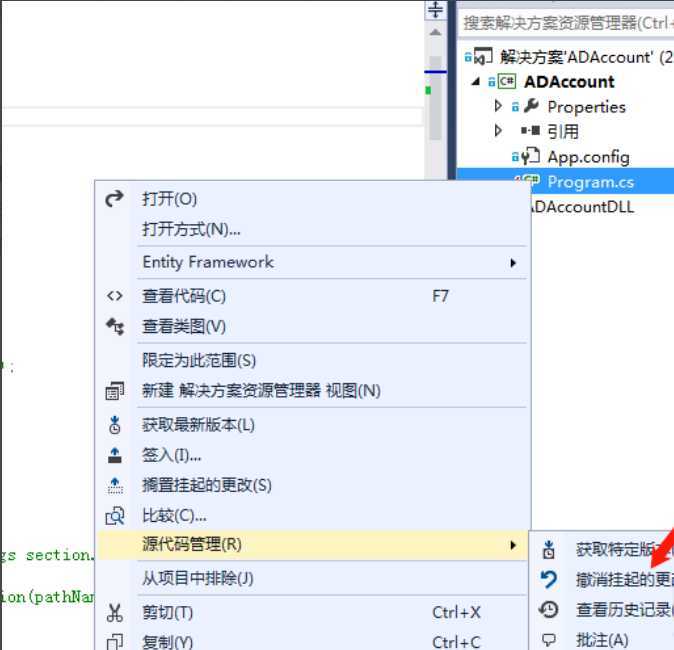Choose 源代码管理(R) menu item
Screen dimensions: 674x650
click(313, 545)
